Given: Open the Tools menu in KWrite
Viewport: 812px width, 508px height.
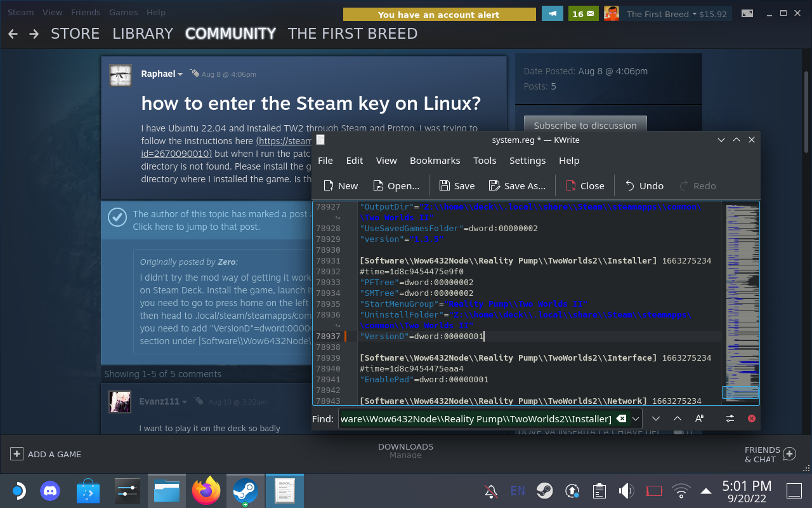Looking at the screenshot, I should point(485,161).
